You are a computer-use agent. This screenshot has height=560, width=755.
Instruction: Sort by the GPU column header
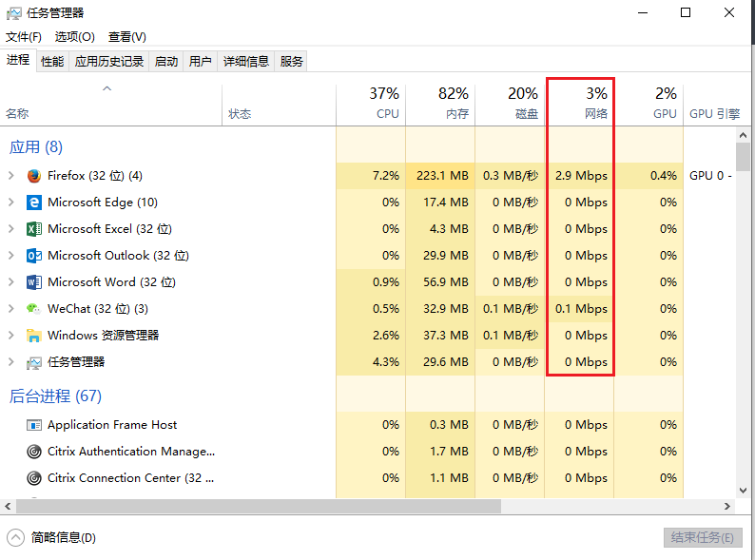point(649,105)
